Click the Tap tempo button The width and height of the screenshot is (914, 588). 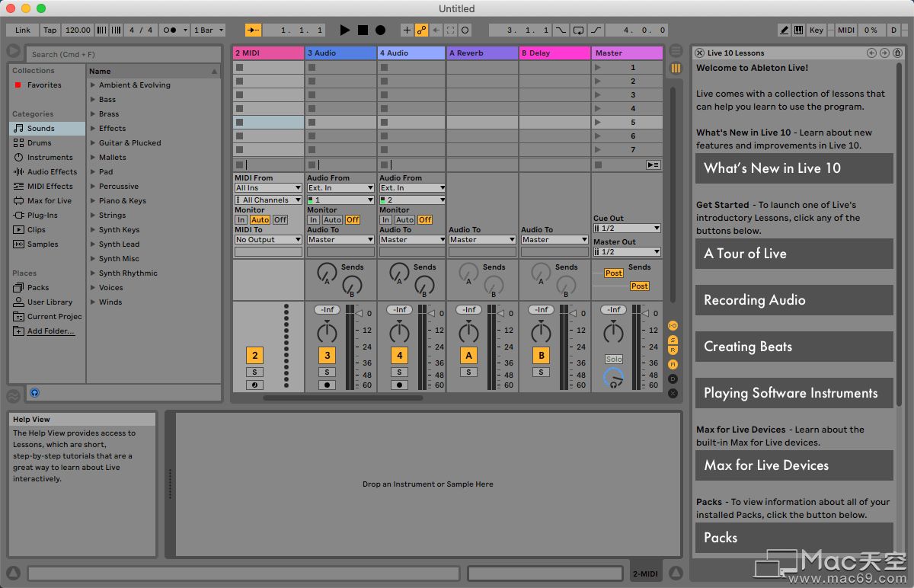coord(50,30)
